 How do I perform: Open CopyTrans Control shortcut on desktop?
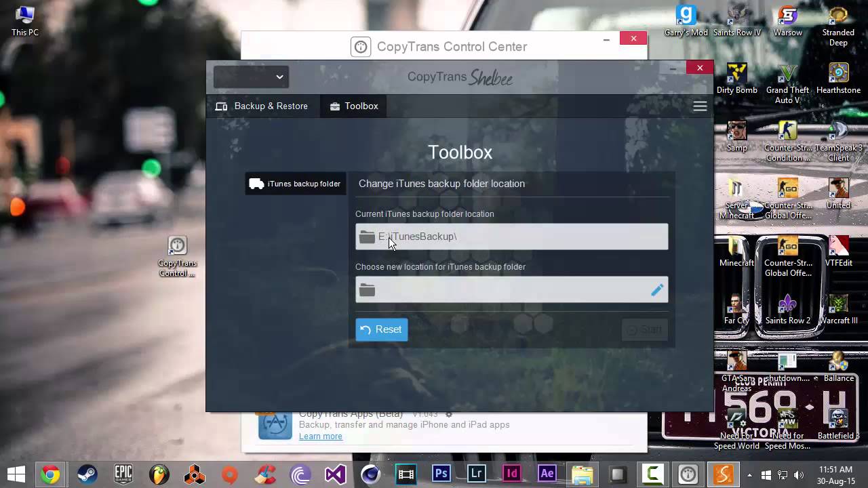pos(178,257)
